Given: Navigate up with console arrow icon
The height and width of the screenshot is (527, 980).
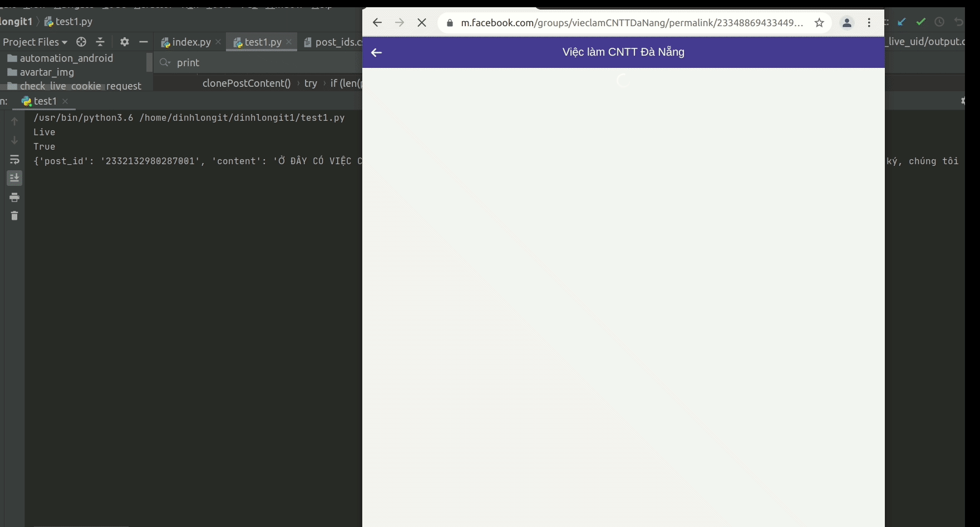Looking at the screenshot, I should [14, 121].
